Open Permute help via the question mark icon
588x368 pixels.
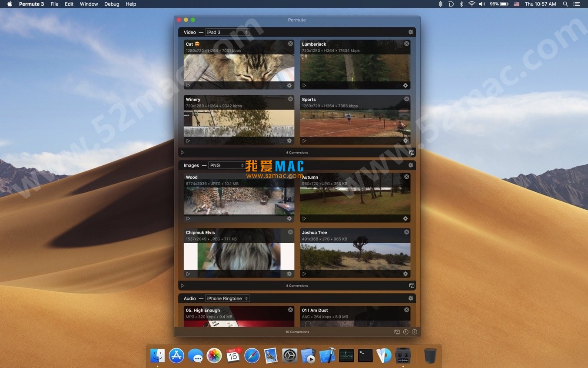coord(414,331)
